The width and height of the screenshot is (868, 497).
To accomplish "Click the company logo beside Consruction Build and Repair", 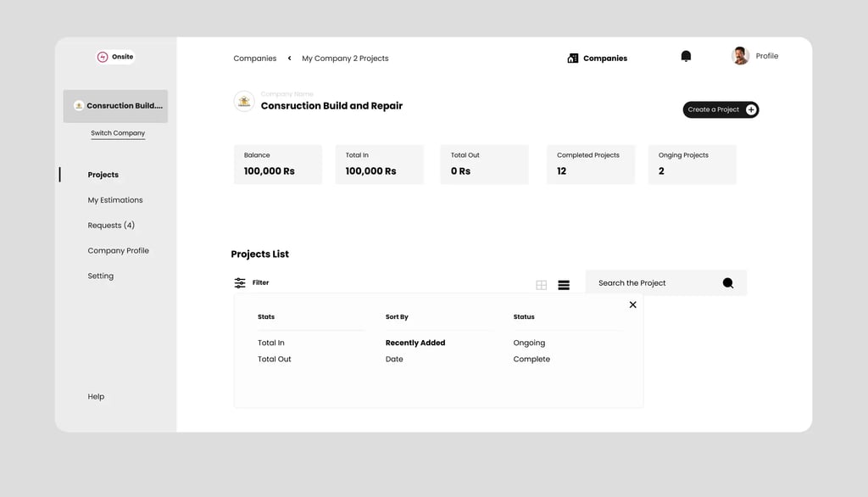I will click(x=244, y=102).
